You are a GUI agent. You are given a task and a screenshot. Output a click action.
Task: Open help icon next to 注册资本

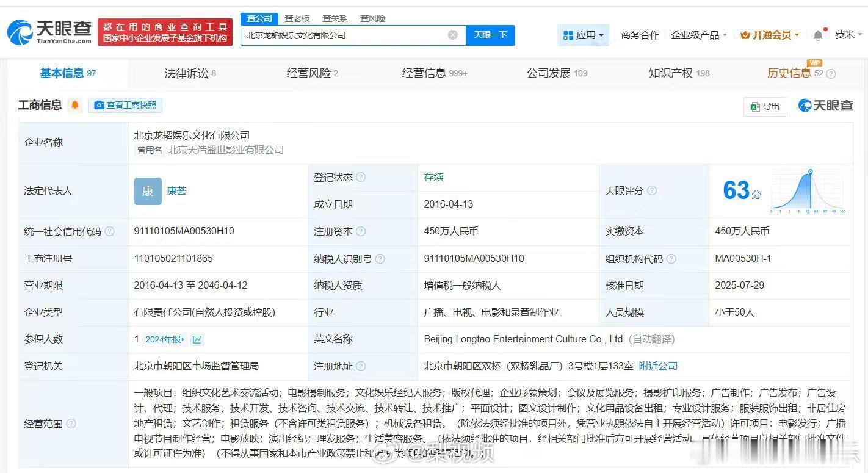point(361,231)
